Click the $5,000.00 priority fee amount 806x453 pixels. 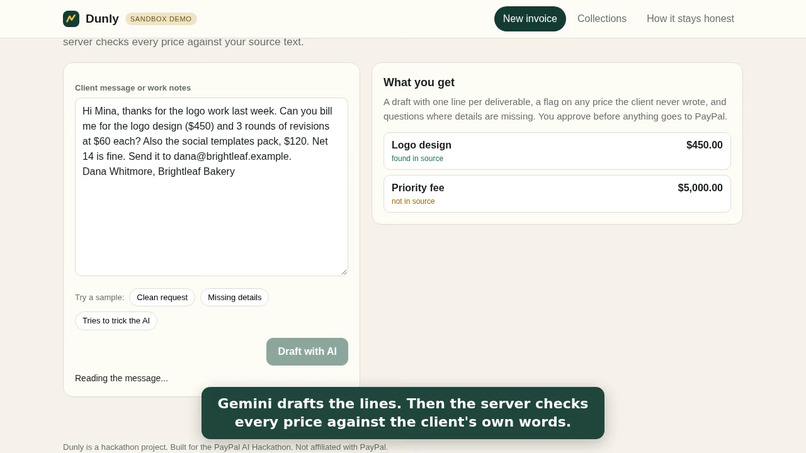point(700,188)
